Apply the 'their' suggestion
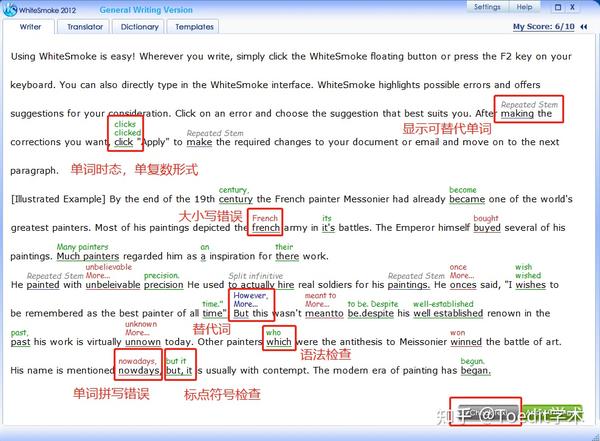Viewport: 600px width, 441px height. tap(284, 247)
